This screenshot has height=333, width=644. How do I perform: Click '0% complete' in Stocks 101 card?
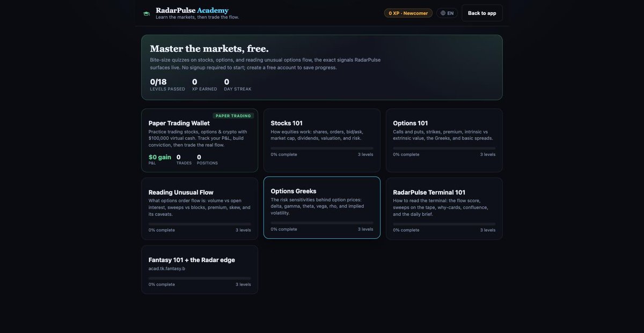click(x=284, y=154)
